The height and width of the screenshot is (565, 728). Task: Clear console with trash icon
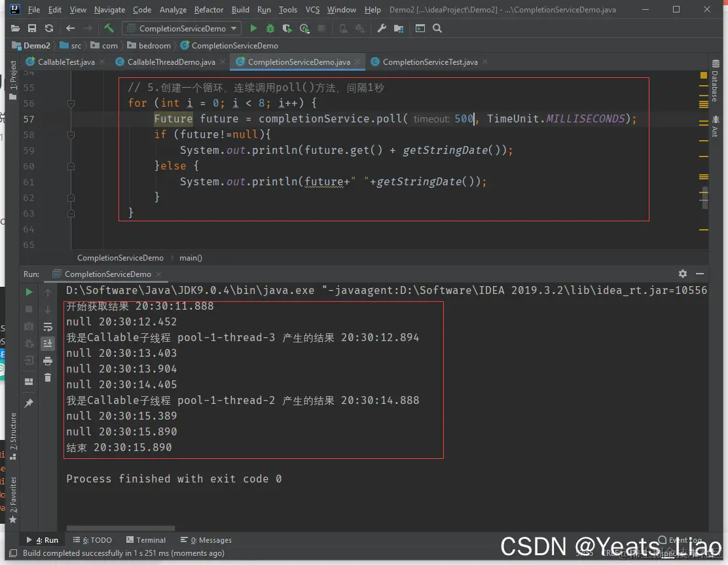[x=48, y=378]
